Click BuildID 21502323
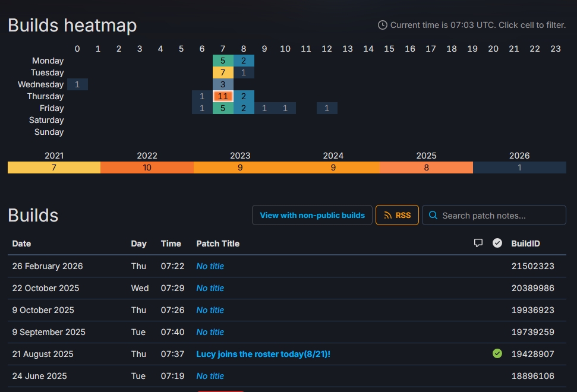577x392 pixels. pyautogui.click(x=533, y=266)
